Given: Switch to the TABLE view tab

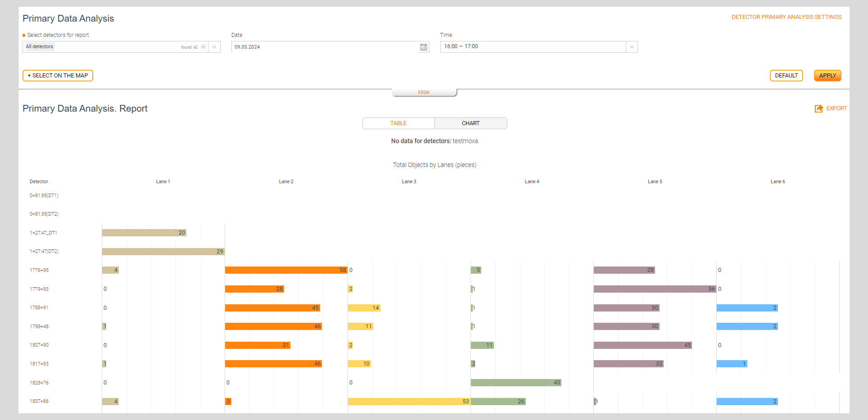Looking at the screenshot, I should [x=398, y=123].
